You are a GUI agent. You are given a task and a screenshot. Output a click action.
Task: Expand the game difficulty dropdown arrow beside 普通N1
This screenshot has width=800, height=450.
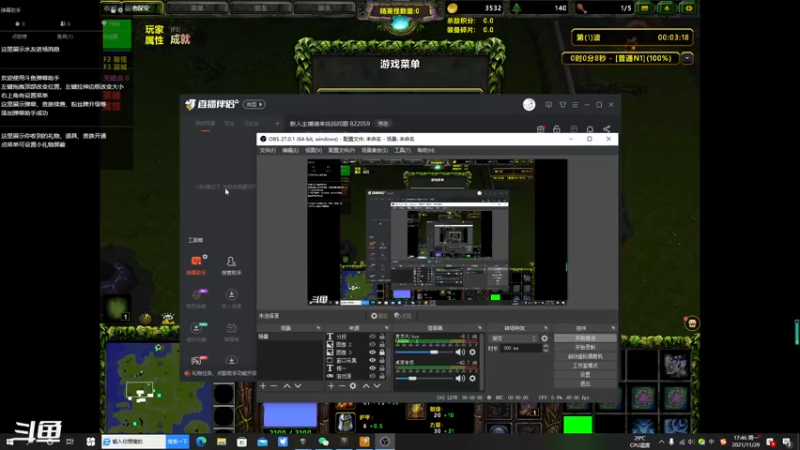coord(687,58)
